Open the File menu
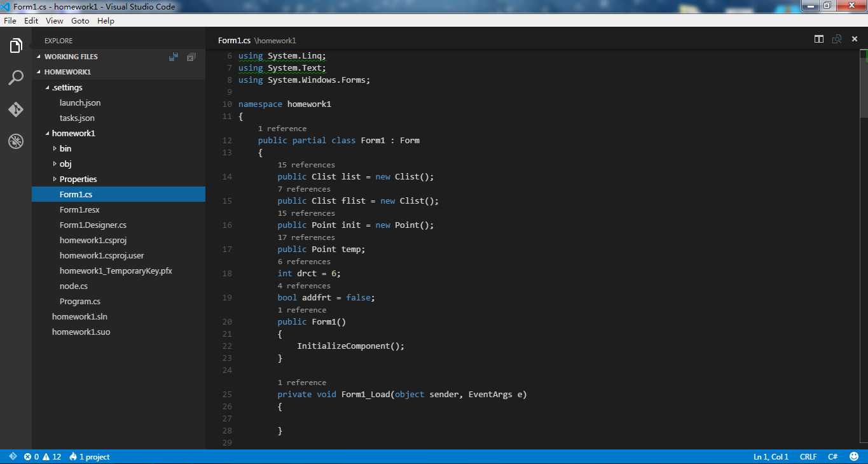Viewport: 868px width, 464px height. [10, 20]
